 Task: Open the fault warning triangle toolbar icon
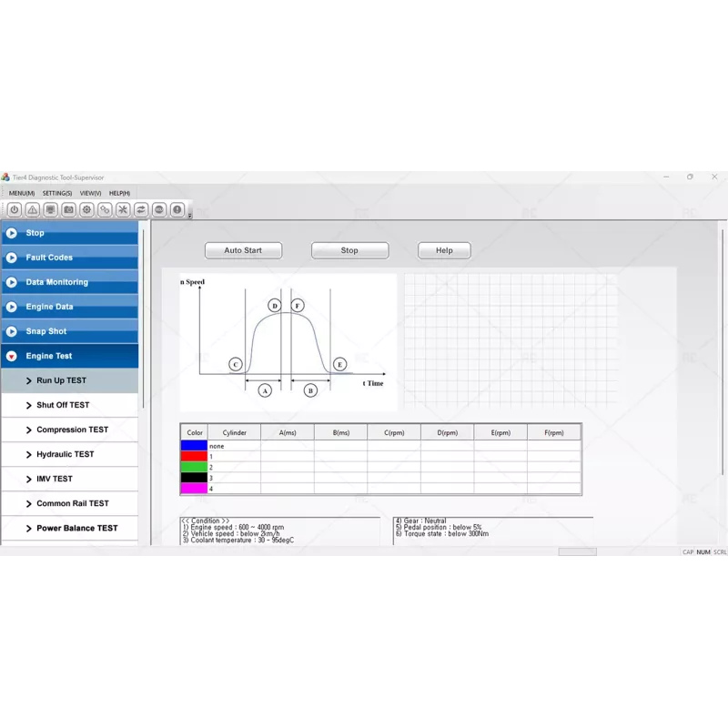32,209
